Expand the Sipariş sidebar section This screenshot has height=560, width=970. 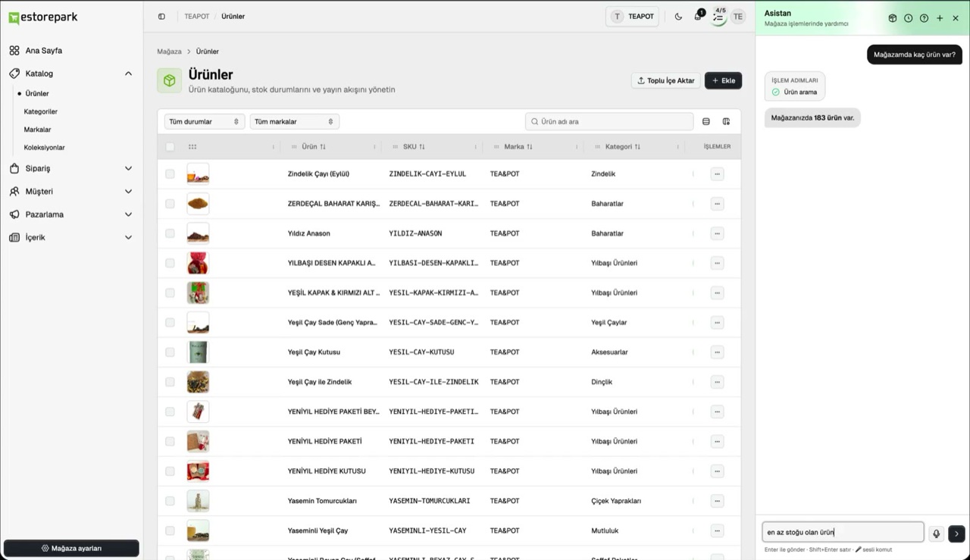point(71,168)
